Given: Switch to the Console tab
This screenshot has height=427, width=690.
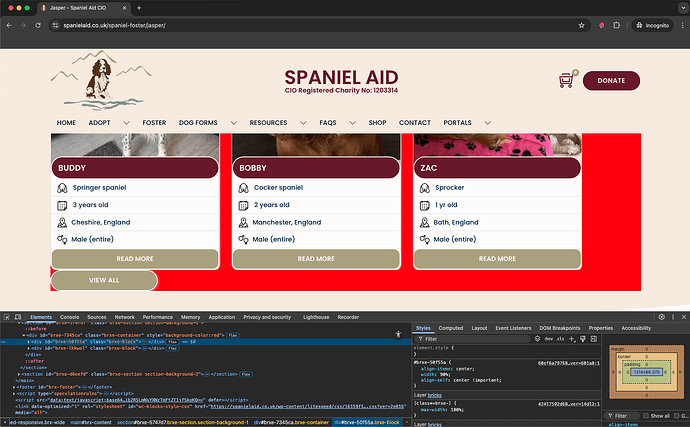Looking at the screenshot, I should [x=70, y=317].
